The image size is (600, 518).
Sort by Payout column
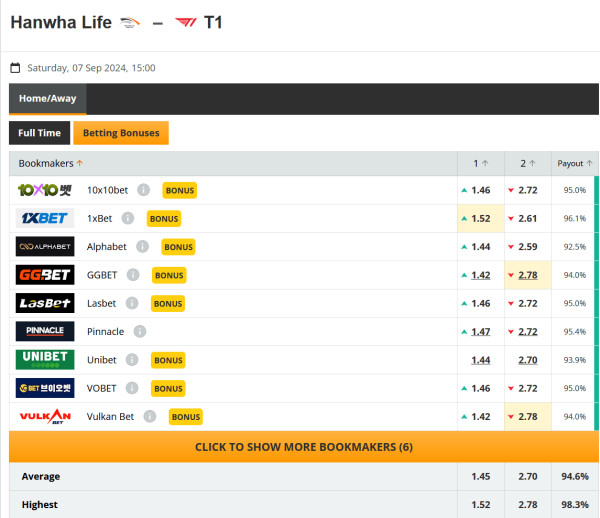click(x=575, y=163)
